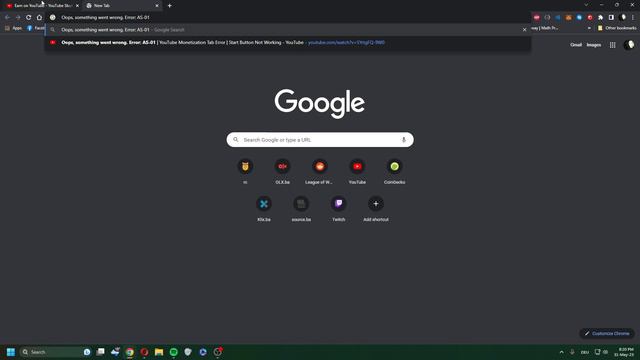Image resolution: width=640 pixels, height=360 pixels.
Task: Click the Google search box
Action: (320, 140)
